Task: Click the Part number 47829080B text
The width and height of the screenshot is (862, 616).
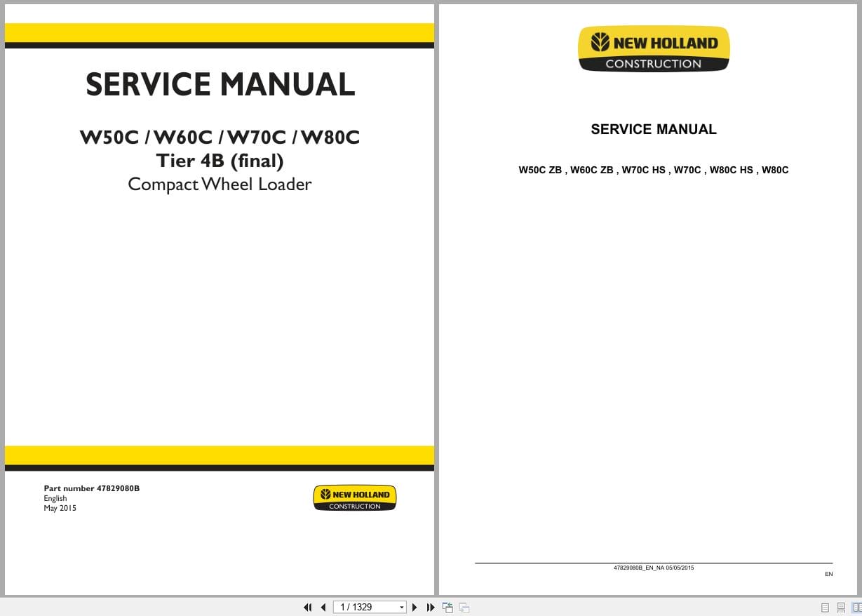Action: point(91,488)
